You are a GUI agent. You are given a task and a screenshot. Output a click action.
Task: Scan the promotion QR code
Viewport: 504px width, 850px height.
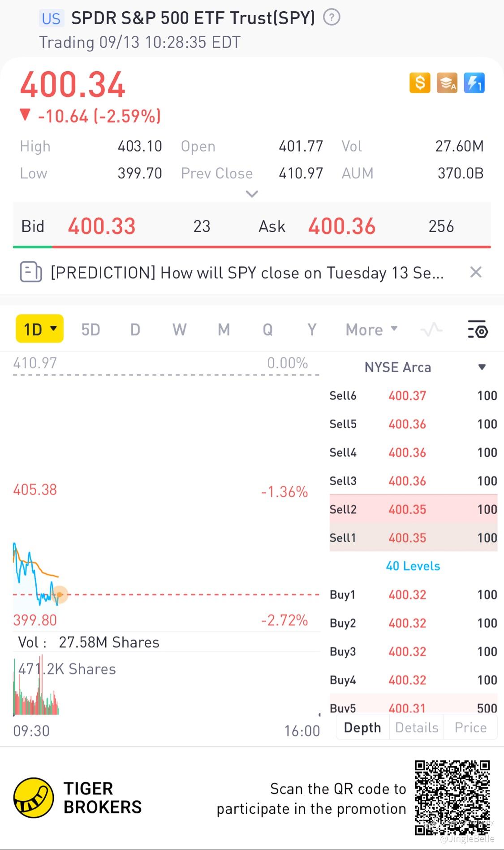[x=452, y=797]
